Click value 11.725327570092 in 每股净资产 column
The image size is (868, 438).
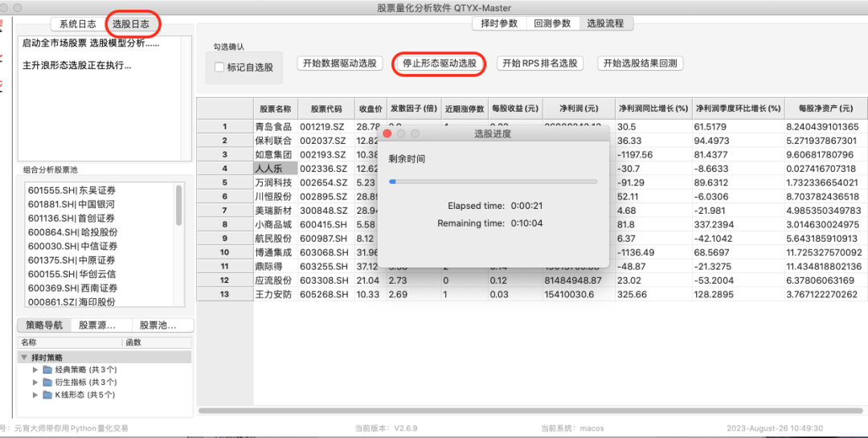pos(825,252)
